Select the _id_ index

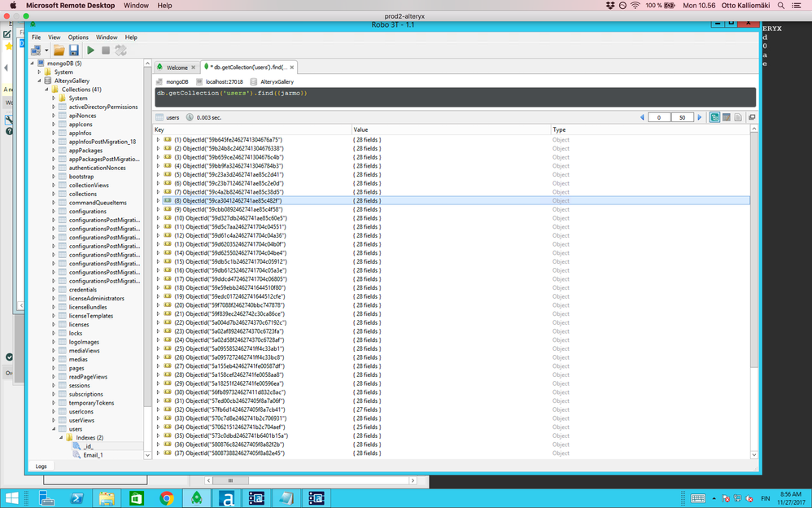click(x=88, y=446)
